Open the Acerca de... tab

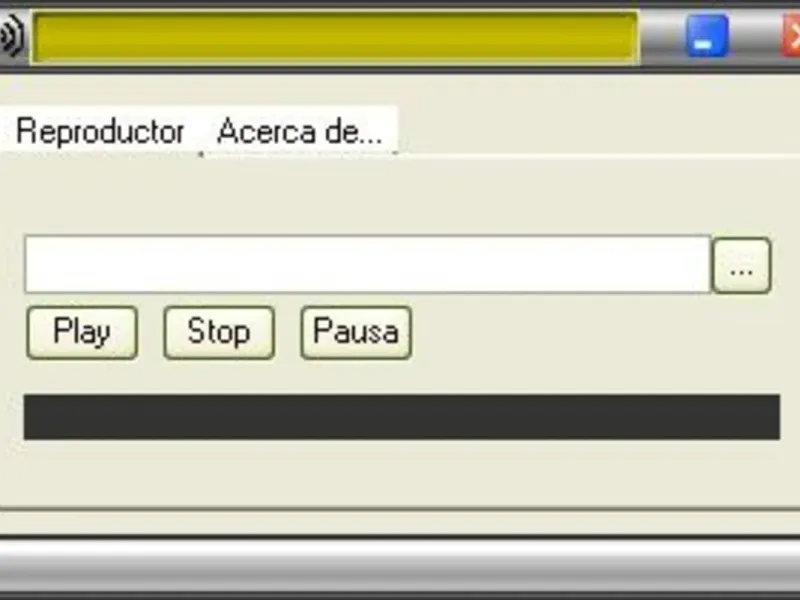(x=300, y=131)
